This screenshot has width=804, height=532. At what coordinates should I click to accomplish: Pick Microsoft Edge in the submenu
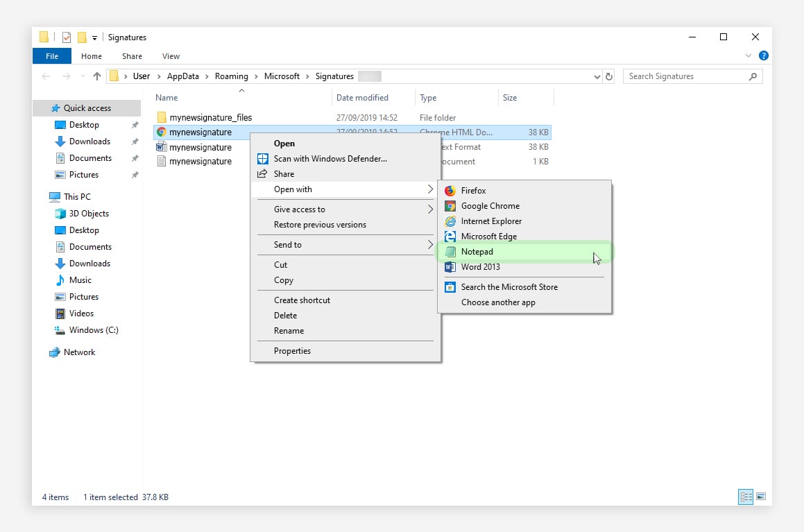[x=524, y=237]
